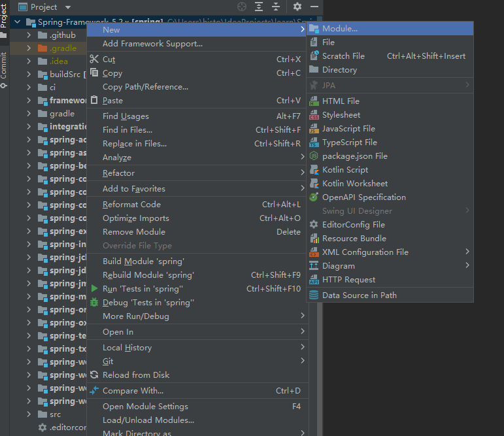Click the Copy icon in context menu
Viewport: 504px width, 436px height.
(x=94, y=73)
